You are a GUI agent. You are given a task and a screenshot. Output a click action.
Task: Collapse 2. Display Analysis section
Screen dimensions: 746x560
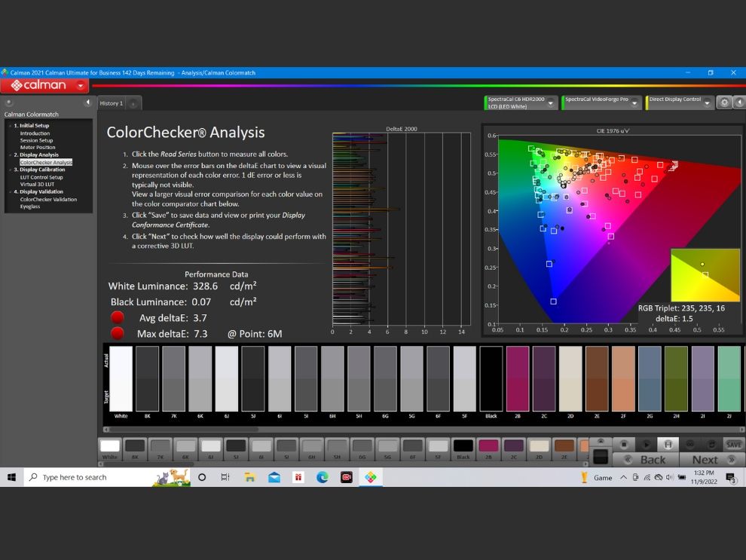(x=10, y=155)
